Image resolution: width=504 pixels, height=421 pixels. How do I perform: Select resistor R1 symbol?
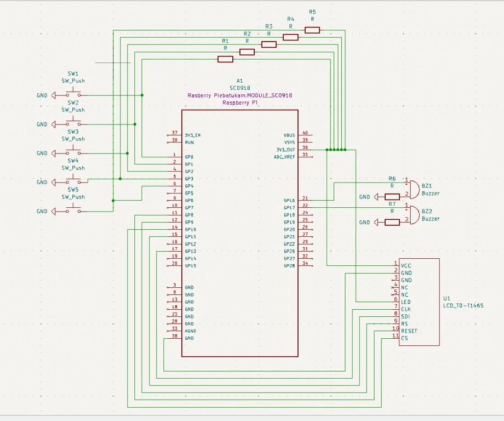(225, 59)
